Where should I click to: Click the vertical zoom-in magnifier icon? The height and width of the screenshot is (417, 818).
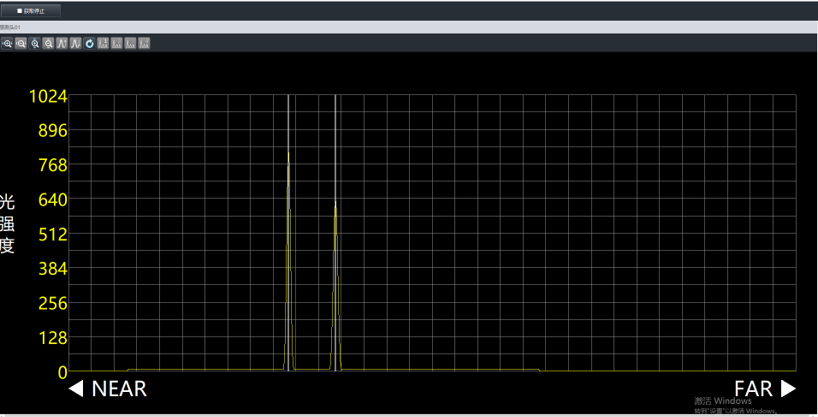(35, 44)
